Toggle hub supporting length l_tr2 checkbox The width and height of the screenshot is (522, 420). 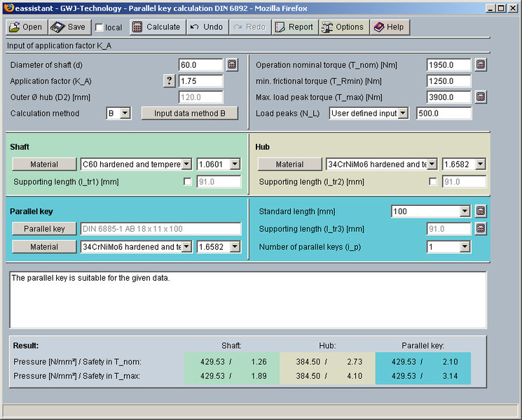coord(432,182)
